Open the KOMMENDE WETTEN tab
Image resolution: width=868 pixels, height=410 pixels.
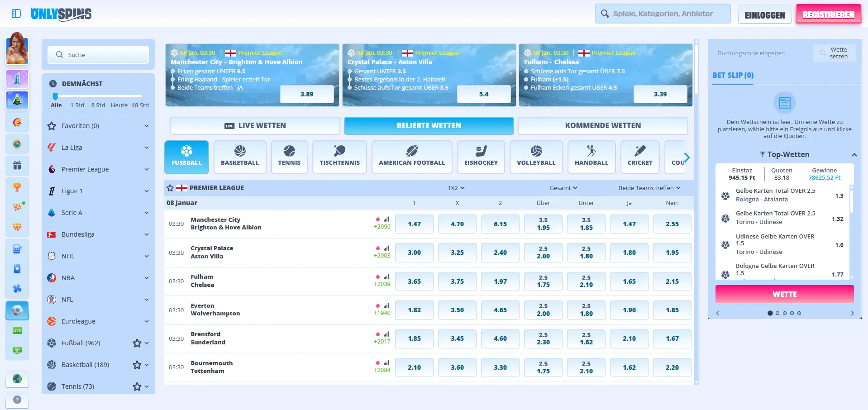pos(603,125)
